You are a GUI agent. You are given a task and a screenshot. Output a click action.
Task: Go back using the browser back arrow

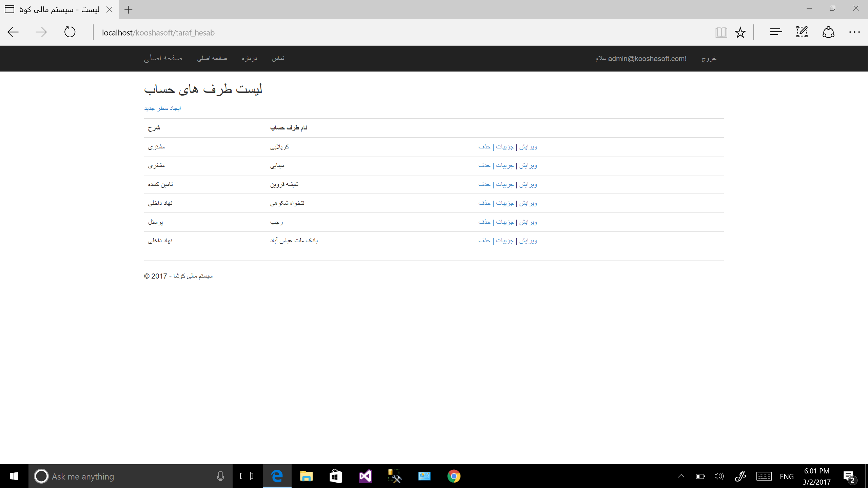click(13, 32)
